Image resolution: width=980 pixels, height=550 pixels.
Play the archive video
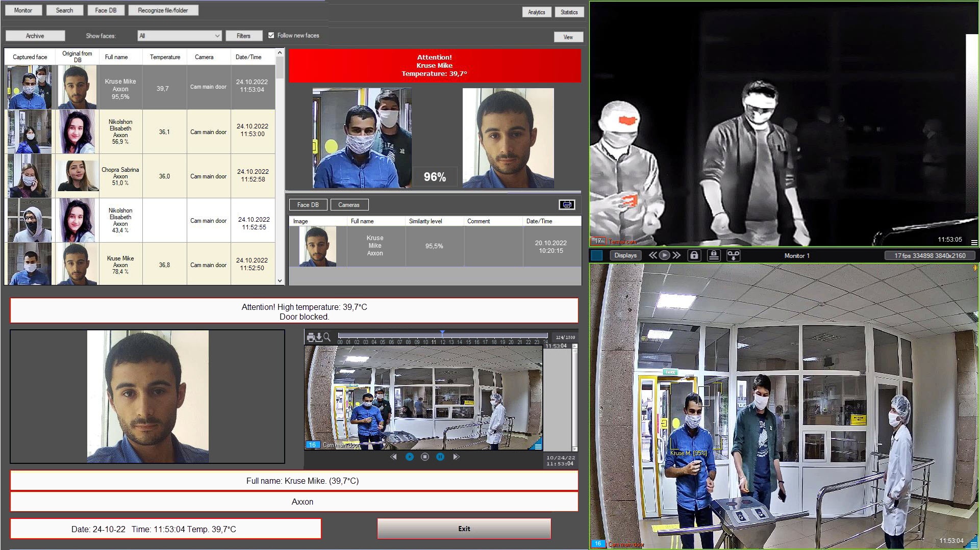tap(409, 457)
